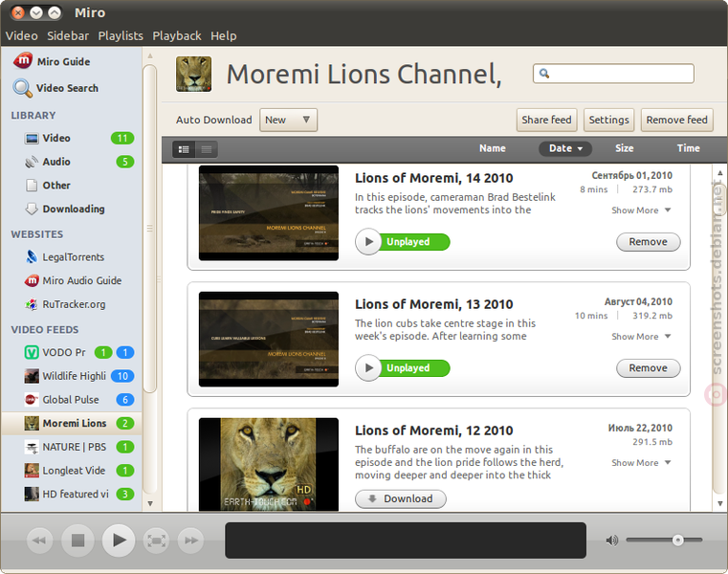Click Remove feed button

677,120
